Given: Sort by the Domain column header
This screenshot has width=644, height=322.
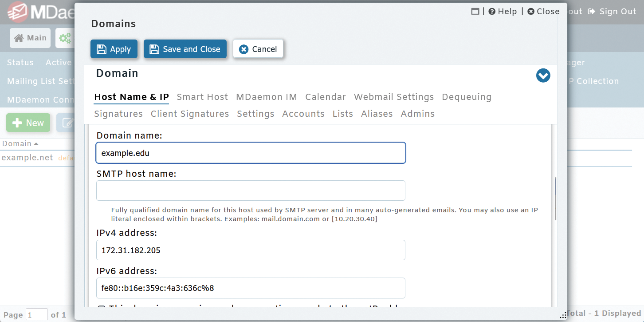Looking at the screenshot, I should pos(20,143).
